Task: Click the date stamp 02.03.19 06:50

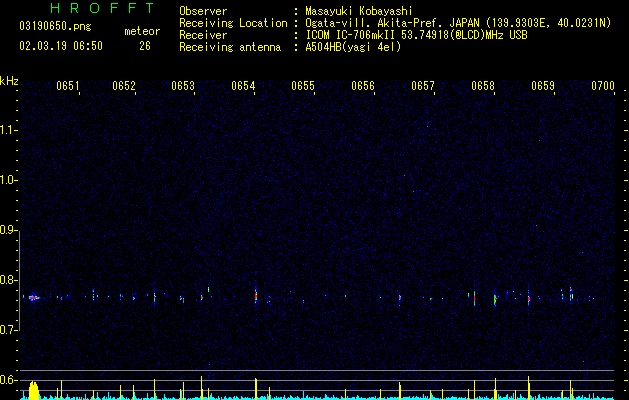Action: tap(61, 46)
